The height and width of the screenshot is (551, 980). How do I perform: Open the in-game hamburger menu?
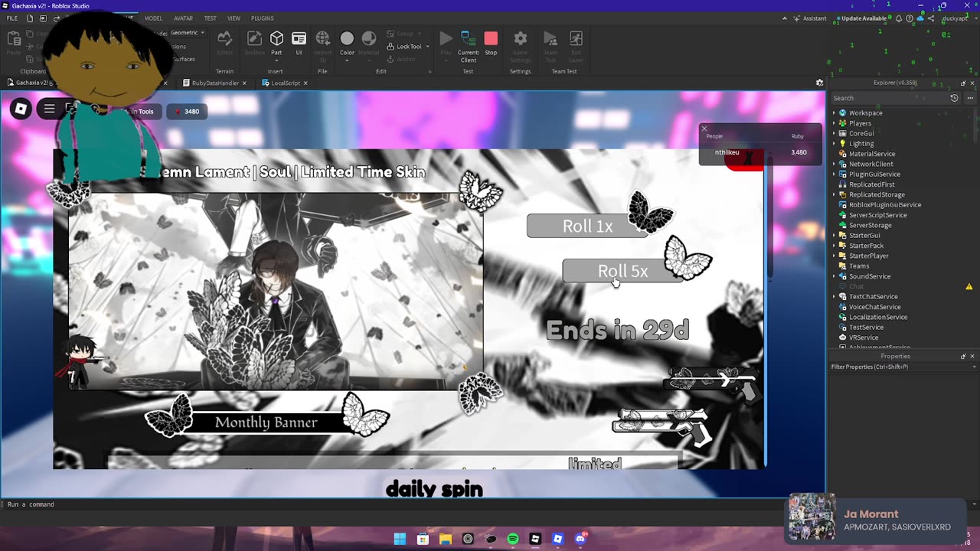coord(49,109)
